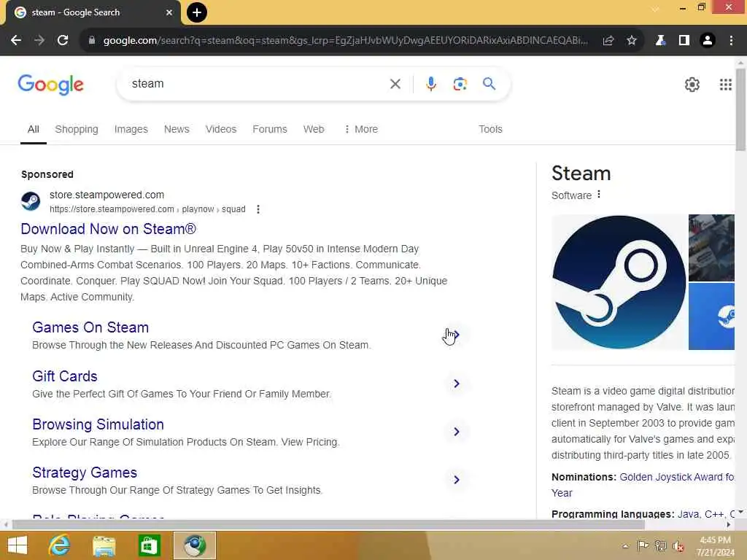The height and width of the screenshot is (560, 747).
Task: Open the Chrome profile menu
Action: tap(708, 41)
